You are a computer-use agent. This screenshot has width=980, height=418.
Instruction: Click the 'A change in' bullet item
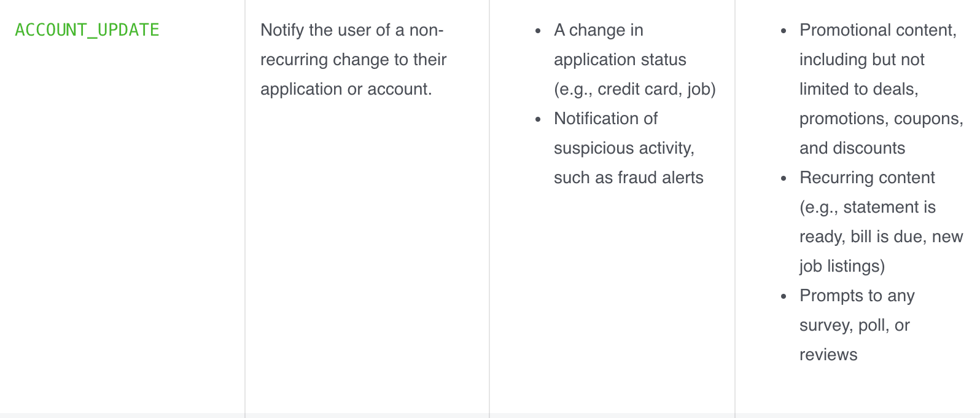pyautogui.click(x=599, y=30)
